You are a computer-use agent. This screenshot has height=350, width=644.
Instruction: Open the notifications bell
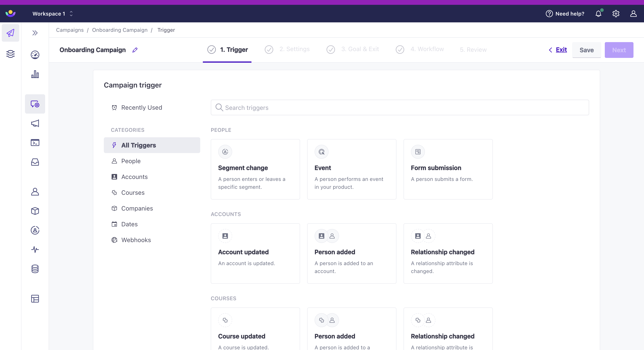(598, 14)
